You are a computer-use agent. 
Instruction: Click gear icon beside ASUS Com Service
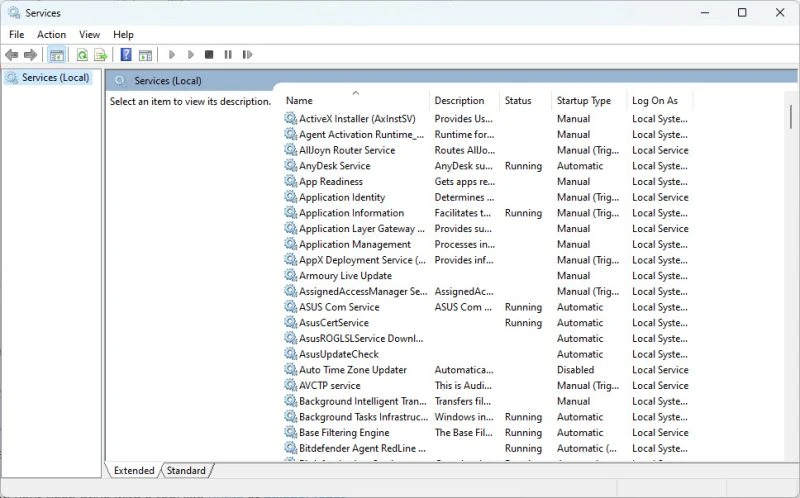point(291,307)
